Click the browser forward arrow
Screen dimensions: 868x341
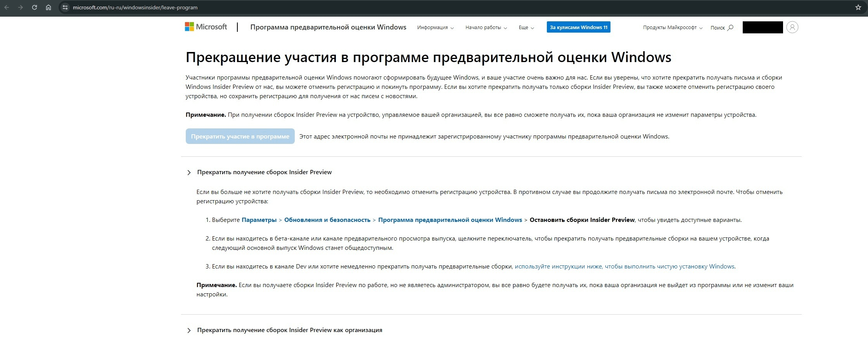[21, 7]
